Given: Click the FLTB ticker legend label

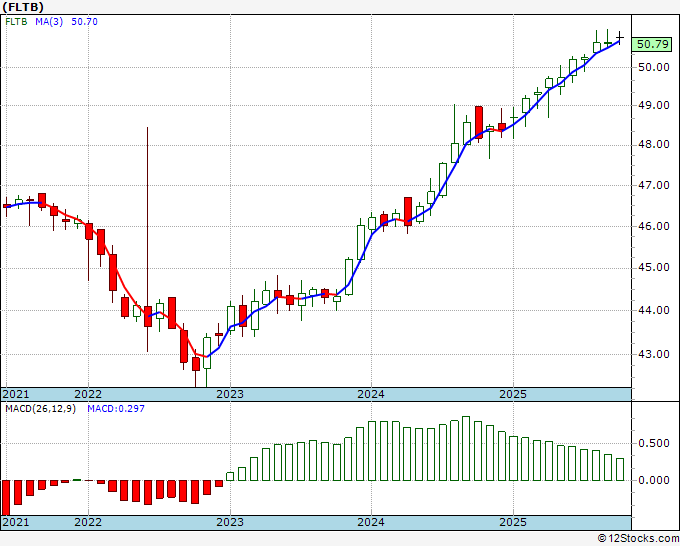Looking at the screenshot, I should coord(16,22).
